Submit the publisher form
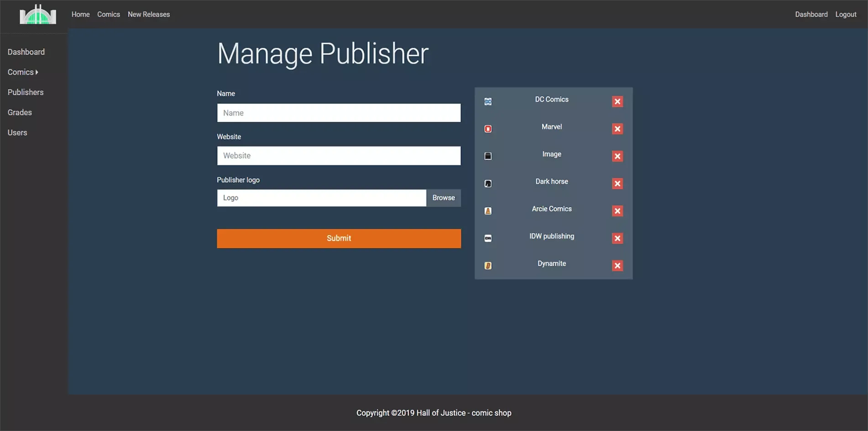The image size is (868, 431). click(339, 238)
